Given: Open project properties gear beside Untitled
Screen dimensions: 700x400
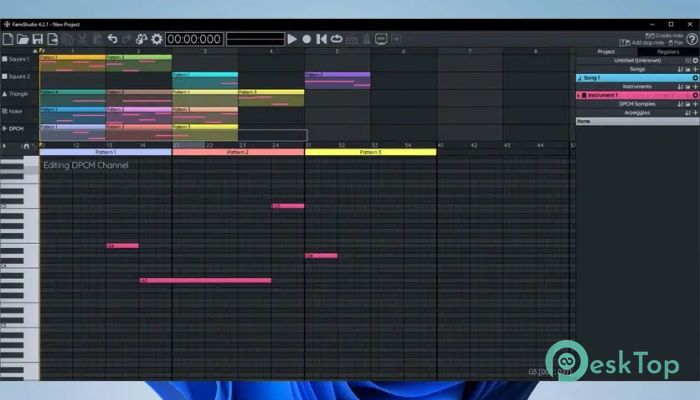Looking at the screenshot, I should (695, 60).
